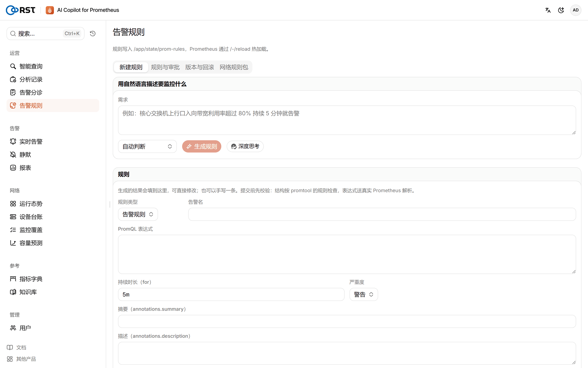Go to 运行态势 dashboard
This screenshot has height=368, width=588.
tap(53, 203)
